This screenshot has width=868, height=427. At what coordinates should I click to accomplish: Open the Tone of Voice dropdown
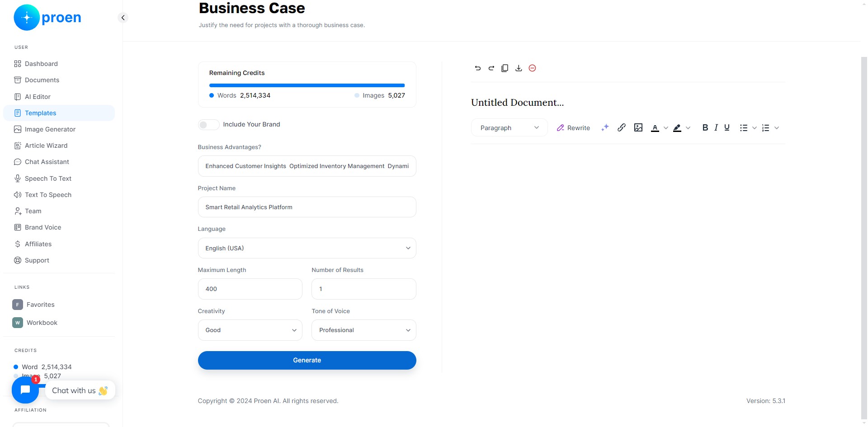click(364, 330)
